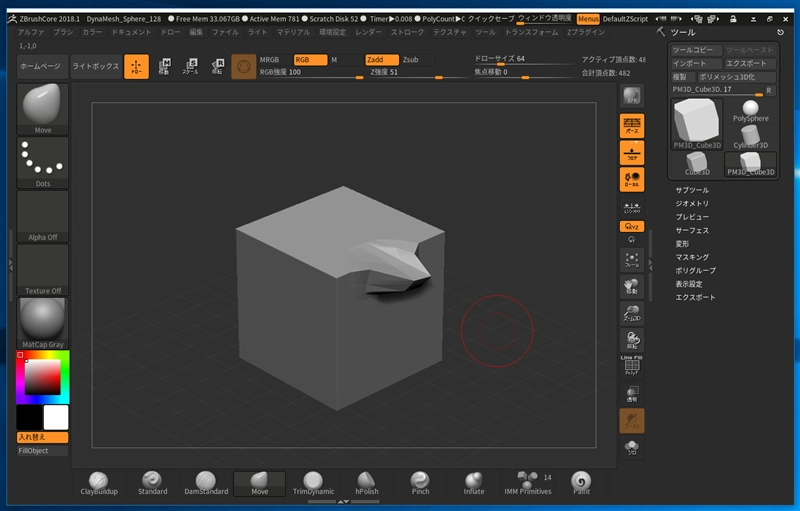Viewport: 800px width, 511px height.
Task: Click the 入れ替え (Switch Color) button
Action: tap(42, 437)
